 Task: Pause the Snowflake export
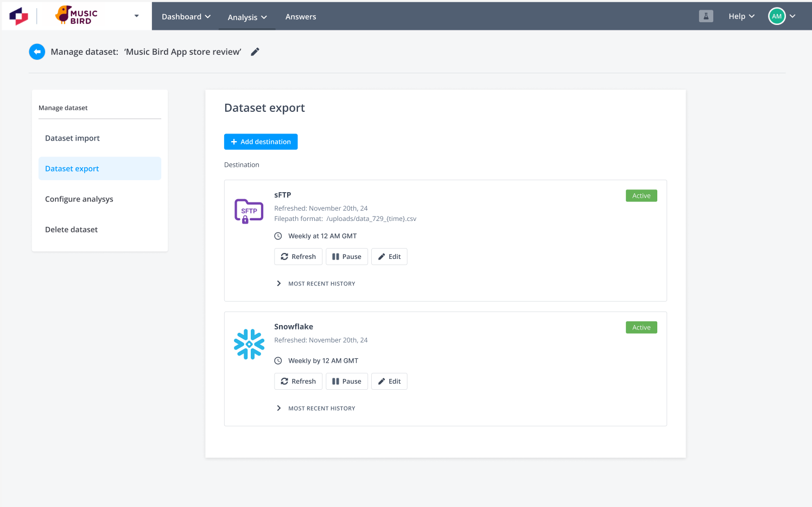[347, 382]
